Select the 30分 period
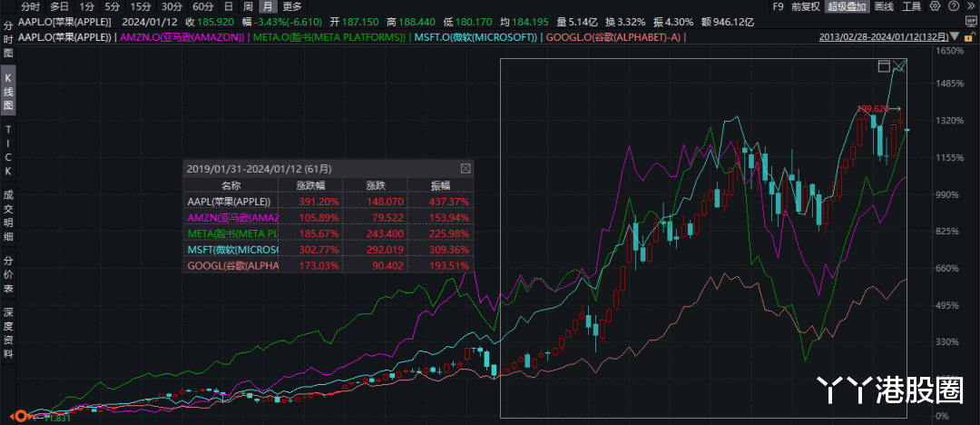 (171, 7)
